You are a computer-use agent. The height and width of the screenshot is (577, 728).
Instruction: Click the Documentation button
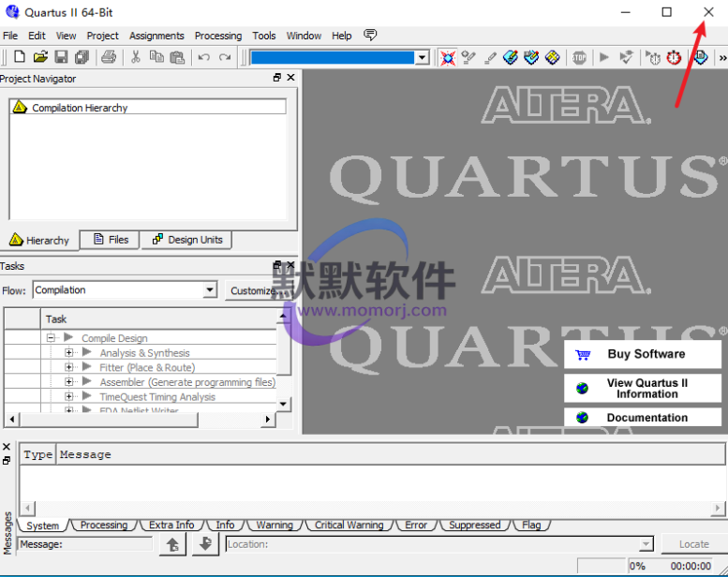[643, 418]
